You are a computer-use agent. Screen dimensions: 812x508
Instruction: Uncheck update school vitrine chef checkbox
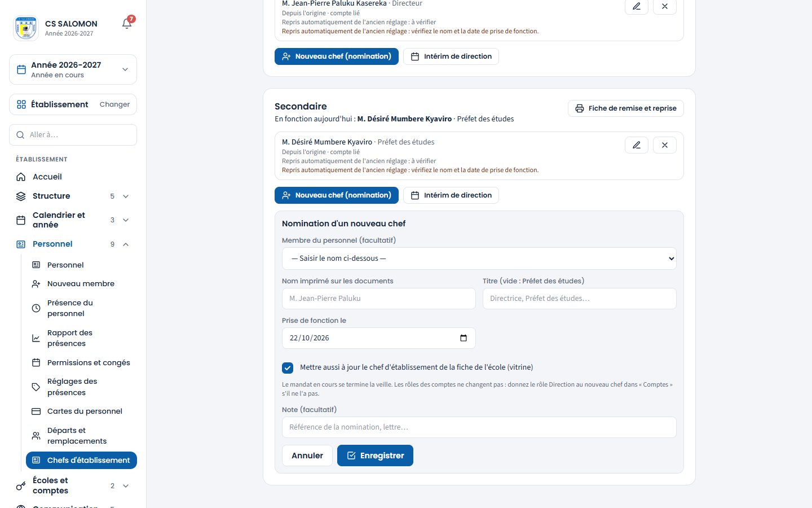[x=288, y=368]
